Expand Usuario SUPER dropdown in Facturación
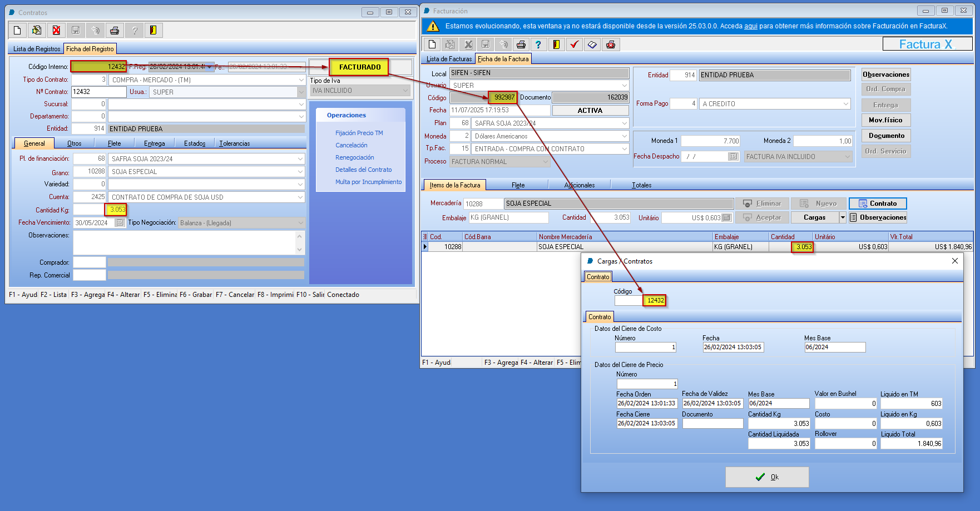This screenshot has width=980, height=511. 624,86
